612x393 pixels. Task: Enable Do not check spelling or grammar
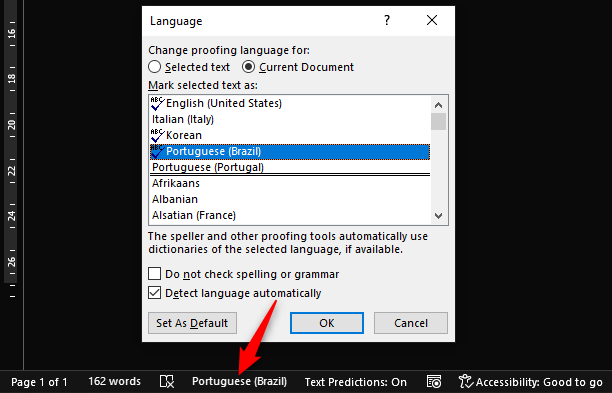pos(155,274)
